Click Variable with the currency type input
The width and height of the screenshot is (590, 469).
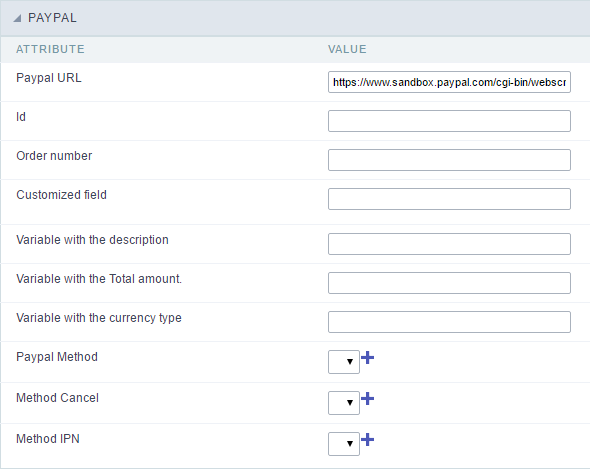coord(449,322)
